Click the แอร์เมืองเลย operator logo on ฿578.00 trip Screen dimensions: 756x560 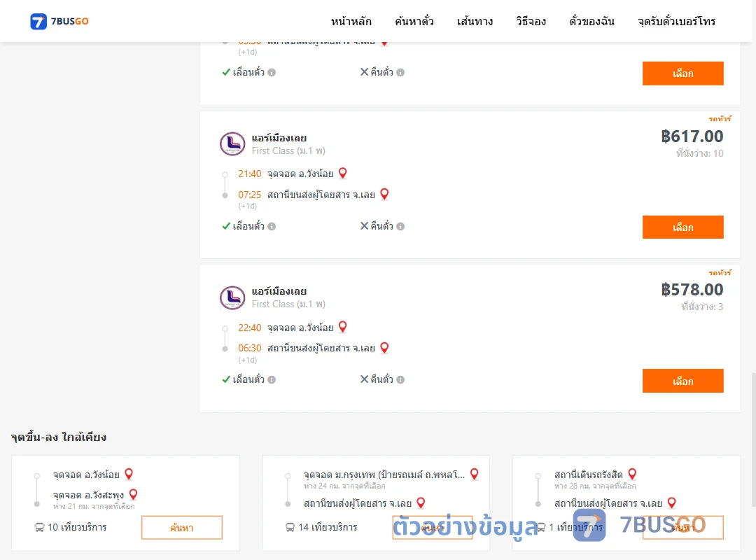232,297
